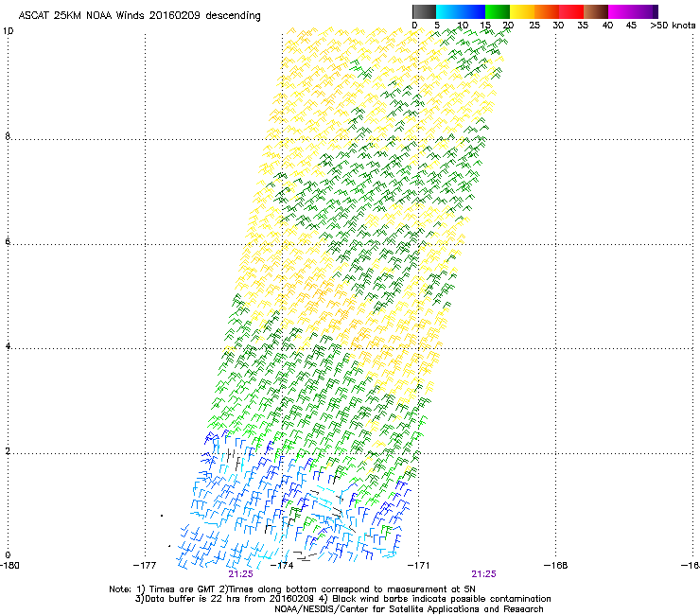Image resolution: width=700 pixels, height=615 pixels.
Task: Select the latitude '6' axis label
Action: coord(8,241)
